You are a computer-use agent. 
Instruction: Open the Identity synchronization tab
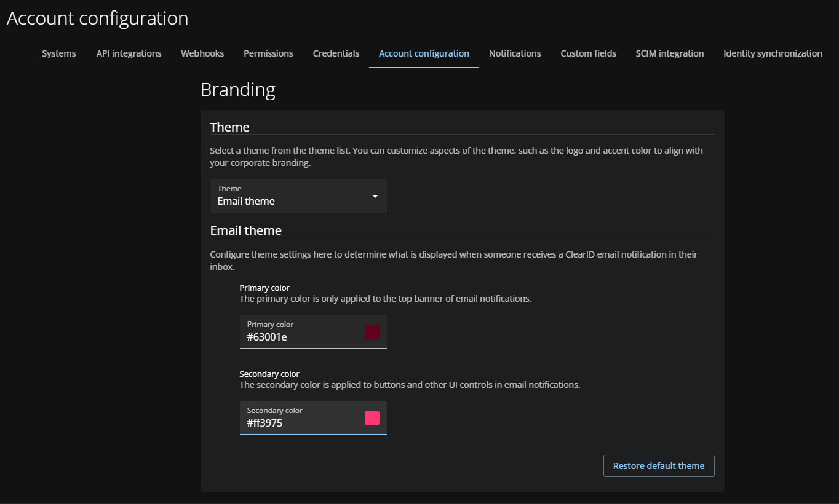(773, 53)
